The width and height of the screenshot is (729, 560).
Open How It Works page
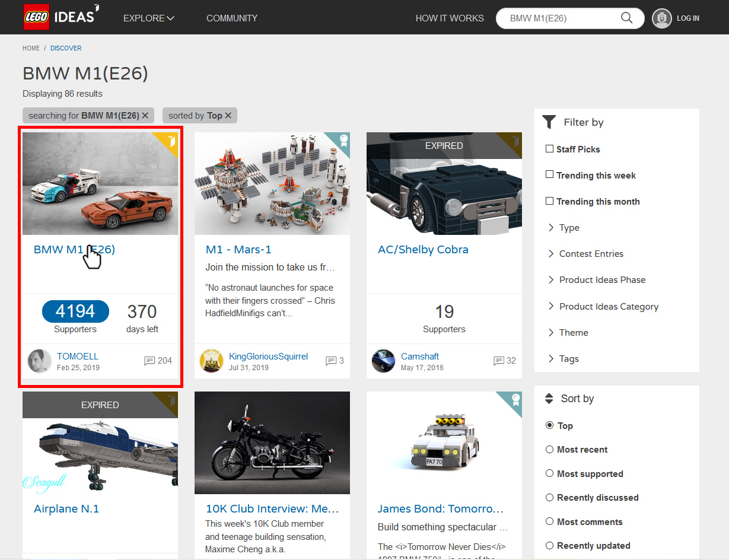[x=450, y=18]
